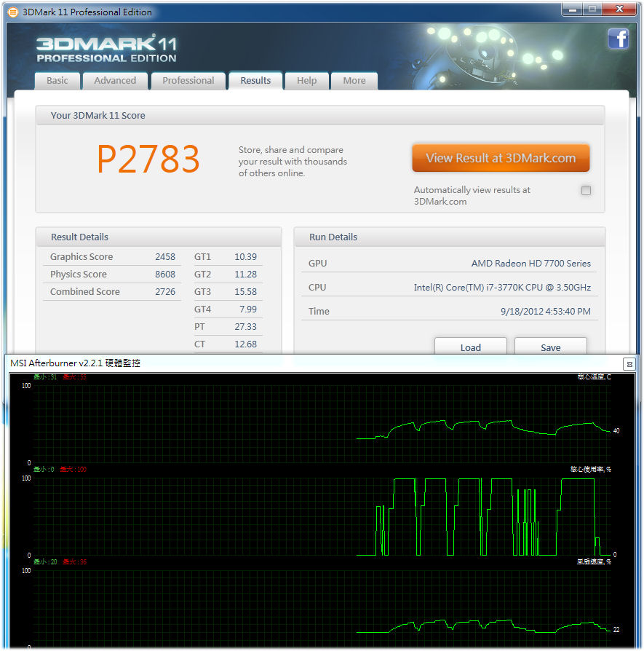Open the Facebook icon in 3DMark header
Screen dimensions: 644x651
click(x=618, y=39)
